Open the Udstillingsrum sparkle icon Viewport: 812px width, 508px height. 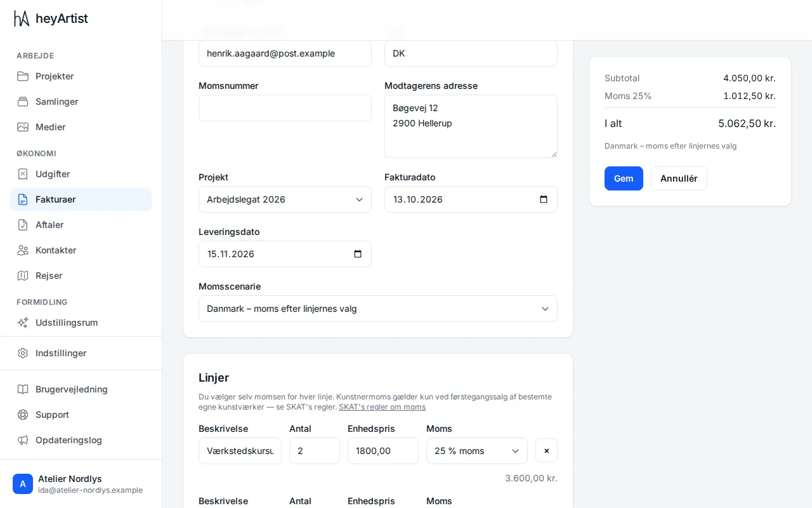(23, 323)
